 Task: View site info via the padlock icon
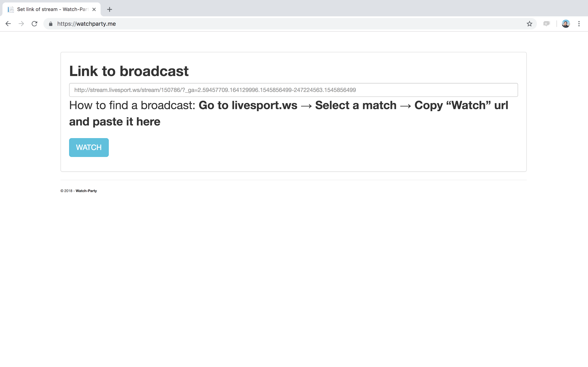(50, 24)
